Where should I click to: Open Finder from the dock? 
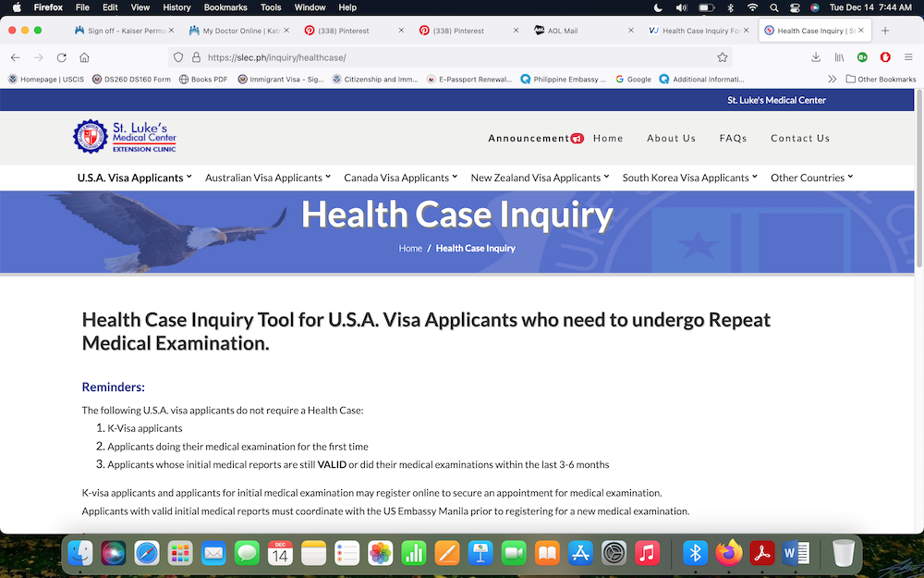click(x=80, y=553)
